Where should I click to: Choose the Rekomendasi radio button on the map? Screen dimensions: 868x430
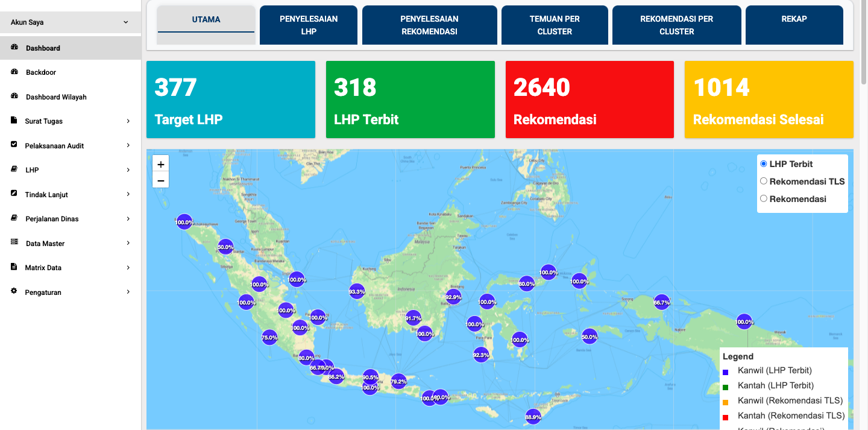(x=764, y=198)
